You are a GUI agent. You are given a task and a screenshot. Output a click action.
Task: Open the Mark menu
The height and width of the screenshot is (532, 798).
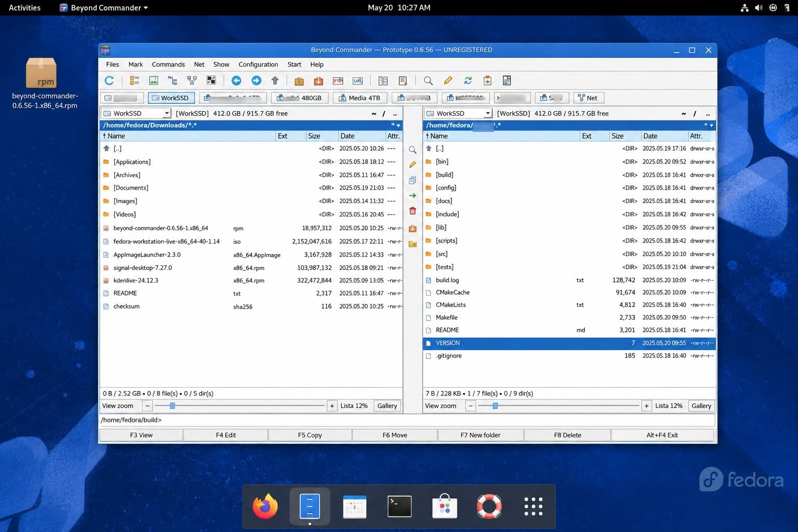pos(136,64)
